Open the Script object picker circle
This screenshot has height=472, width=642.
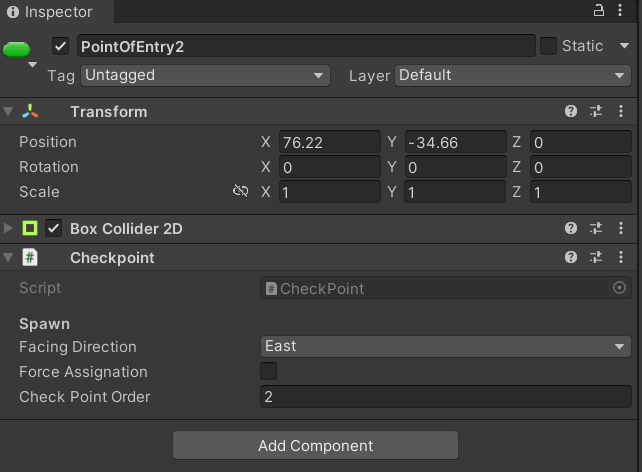(x=619, y=288)
